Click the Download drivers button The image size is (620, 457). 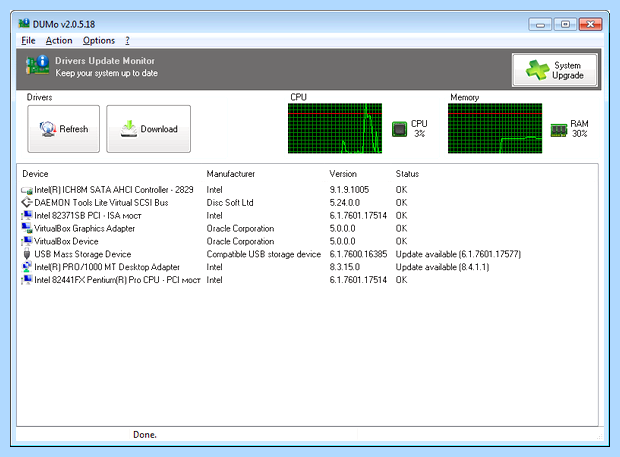[x=148, y=129]
